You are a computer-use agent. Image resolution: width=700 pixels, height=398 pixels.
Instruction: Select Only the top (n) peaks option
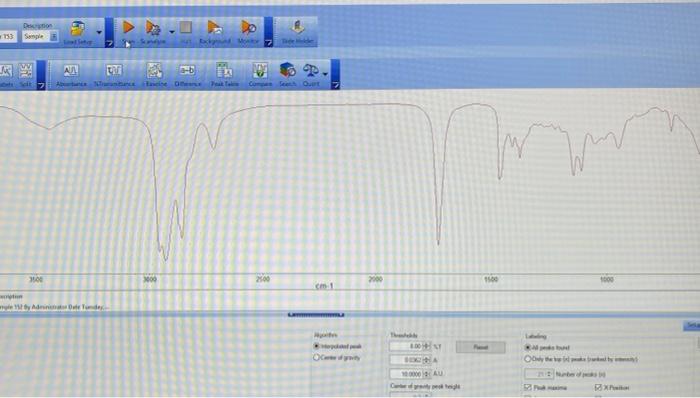point(528,359)
